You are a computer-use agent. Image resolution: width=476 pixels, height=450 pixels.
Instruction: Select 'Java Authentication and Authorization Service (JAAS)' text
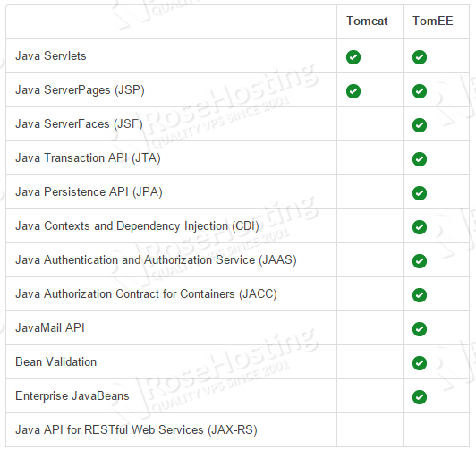coord(156,260)
